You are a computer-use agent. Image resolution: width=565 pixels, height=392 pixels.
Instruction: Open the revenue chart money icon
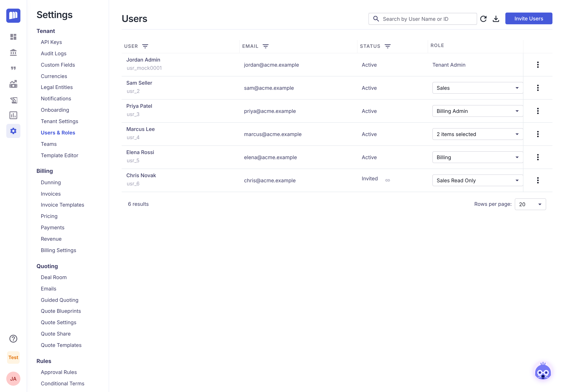13,84
